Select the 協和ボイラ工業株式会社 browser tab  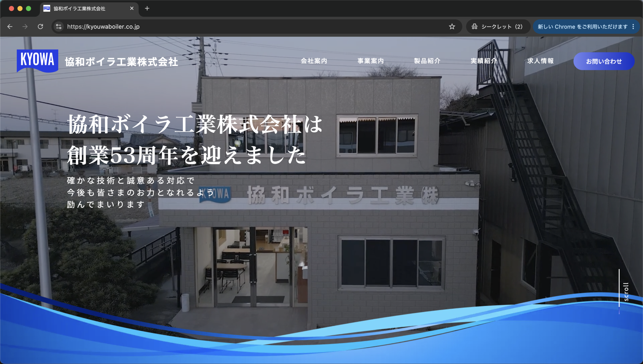89,9
